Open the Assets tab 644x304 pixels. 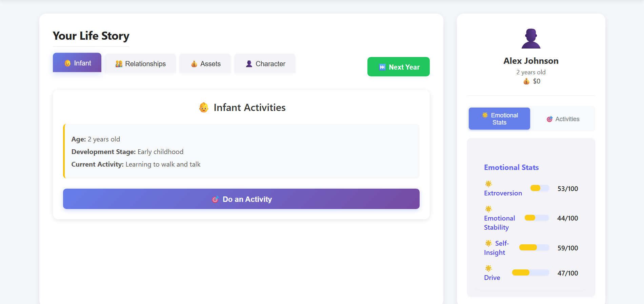[205, 64]
